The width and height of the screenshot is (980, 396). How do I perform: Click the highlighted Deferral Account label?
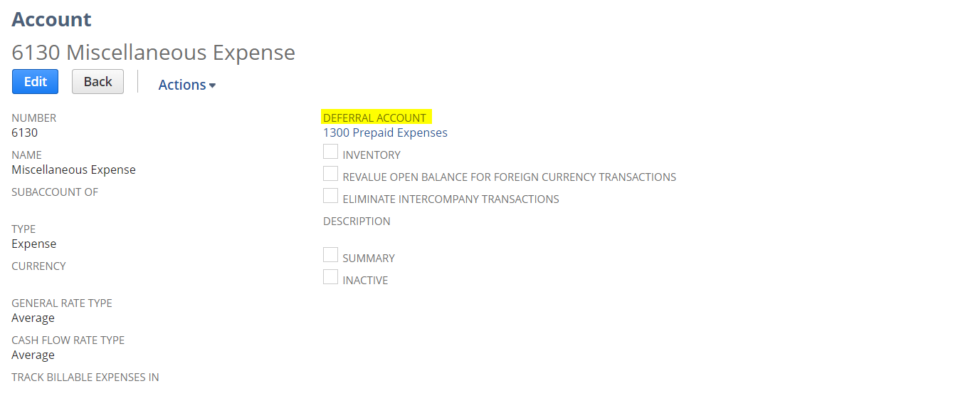374,118
